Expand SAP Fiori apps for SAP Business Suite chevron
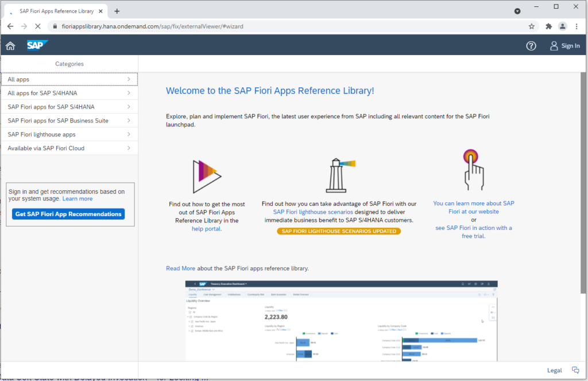Screen dimensions: 588x381 (129, 121)
